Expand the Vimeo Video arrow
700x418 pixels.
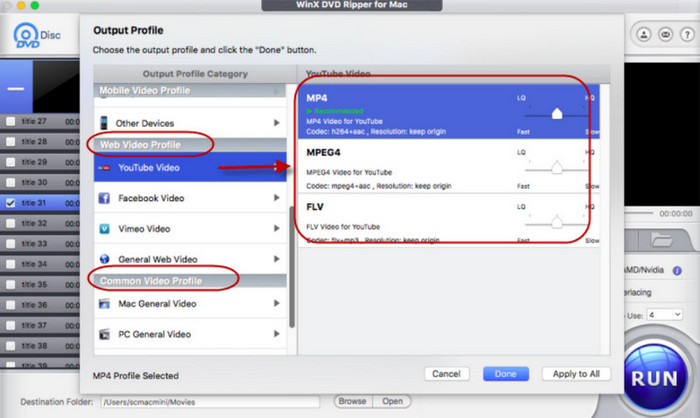click(x=276, y=228)
